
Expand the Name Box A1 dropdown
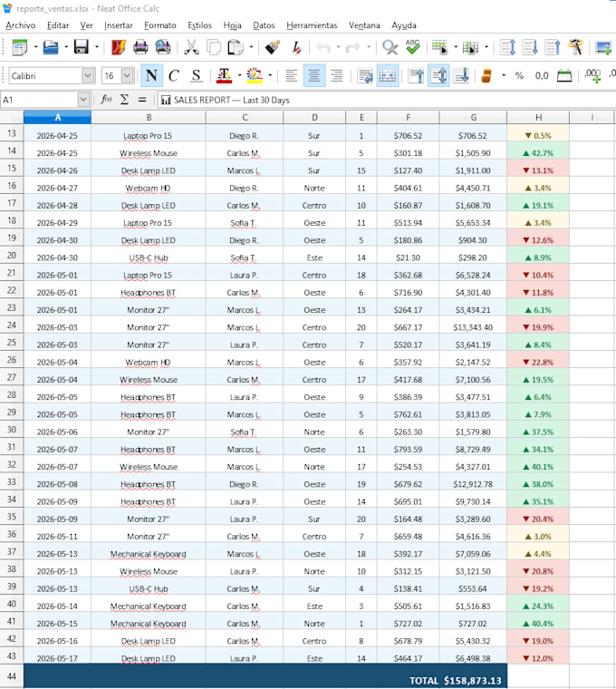(x=83, y=100)
